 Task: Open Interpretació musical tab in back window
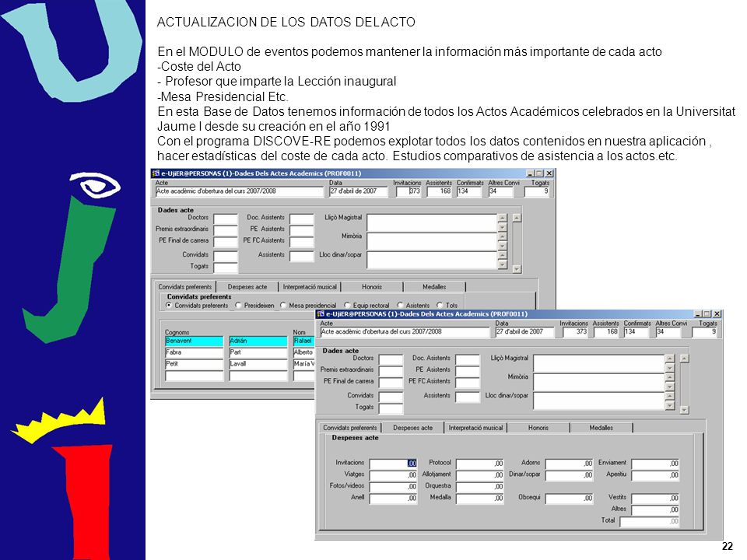310,287
